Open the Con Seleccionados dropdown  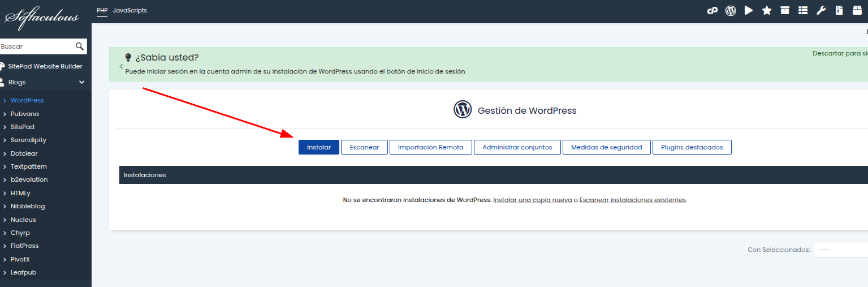point(841,250)
